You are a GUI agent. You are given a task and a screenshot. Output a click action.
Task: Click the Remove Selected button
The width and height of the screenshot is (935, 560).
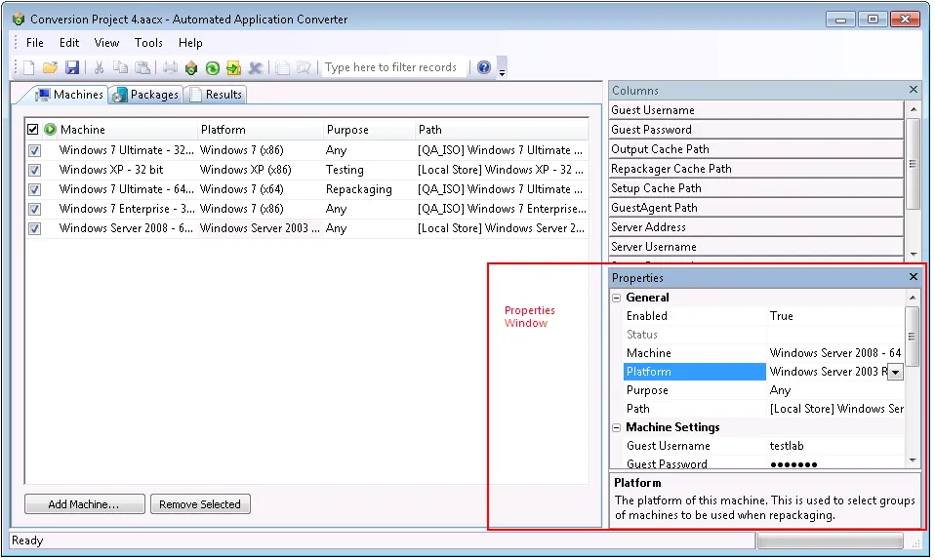[x=200, y=504]
